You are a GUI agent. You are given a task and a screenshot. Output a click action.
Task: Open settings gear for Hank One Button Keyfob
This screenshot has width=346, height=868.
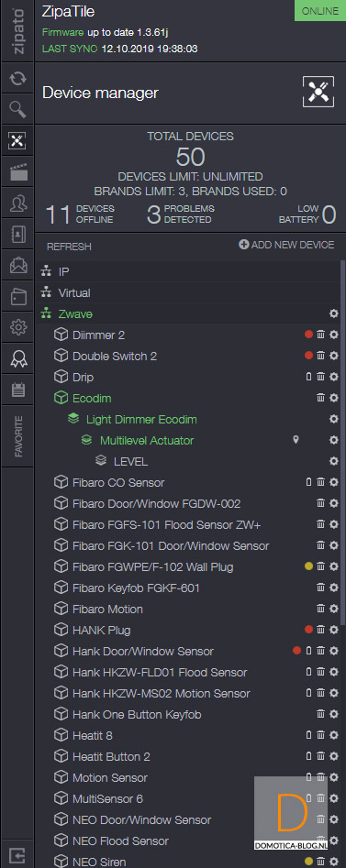click(x=334, y=714)
